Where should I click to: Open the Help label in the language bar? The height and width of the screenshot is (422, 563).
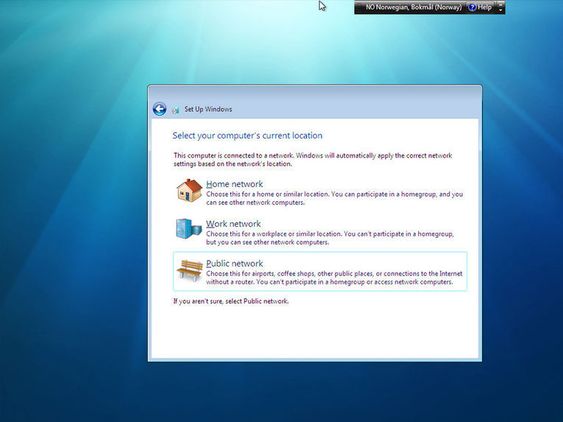[x=484, y=7]
